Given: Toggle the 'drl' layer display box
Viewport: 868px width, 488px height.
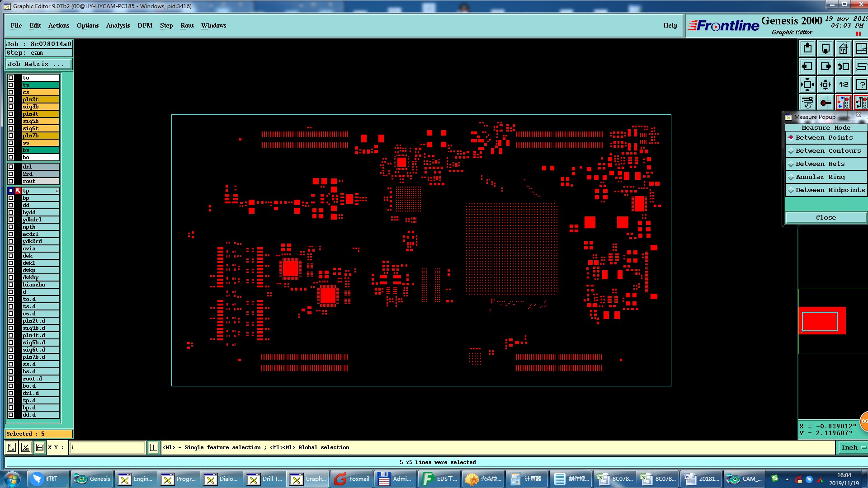Looking at the screenshot, I should pyautogui.click(x=11, y=167).
